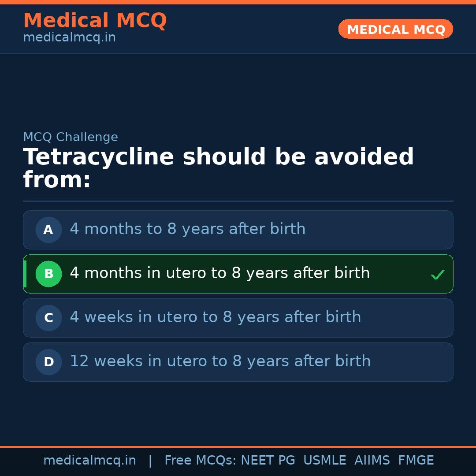The height and width of the screenshot is (476, 476).
Task: Select answer '4 months to 8 years after birth'
Action: (187, 229)
